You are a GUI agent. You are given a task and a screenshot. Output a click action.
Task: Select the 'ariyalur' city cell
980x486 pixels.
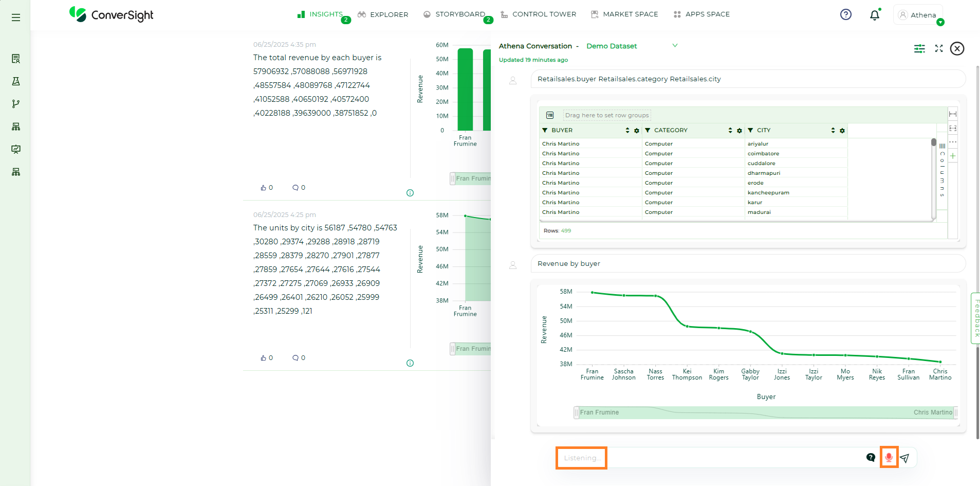(x=796, y=144)
